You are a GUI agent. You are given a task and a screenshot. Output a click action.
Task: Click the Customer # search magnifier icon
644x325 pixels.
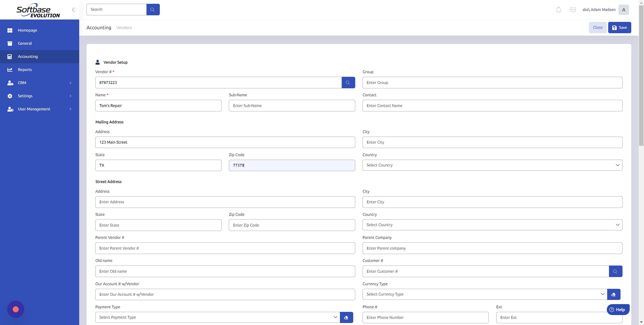(615, 271)
